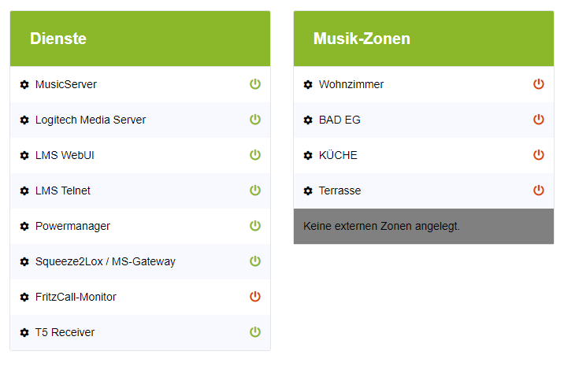Screen dimensions: 564x392
Task: Click gear icon next to Powermanager
Action: click(x=24, y=227)
